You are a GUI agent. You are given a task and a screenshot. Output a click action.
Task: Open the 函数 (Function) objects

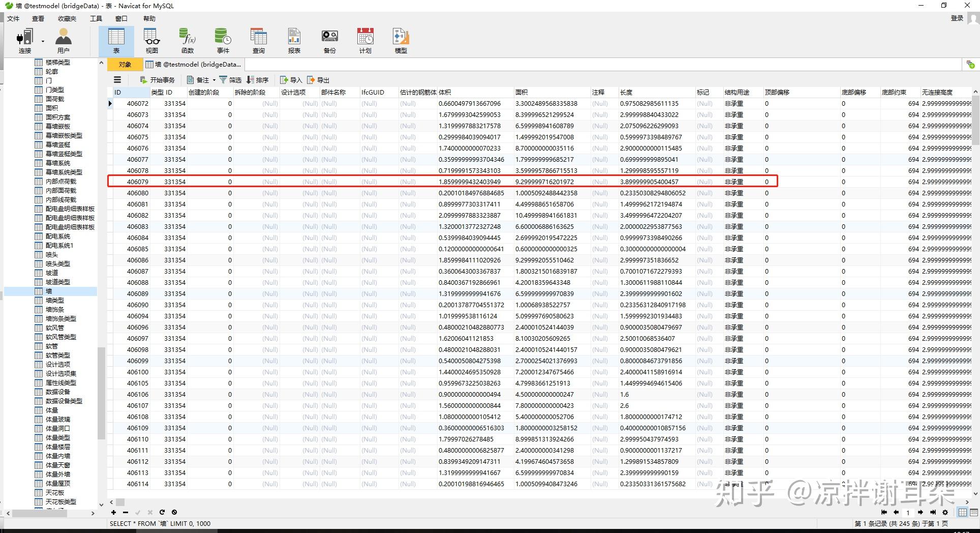click(x=188, y=41)
